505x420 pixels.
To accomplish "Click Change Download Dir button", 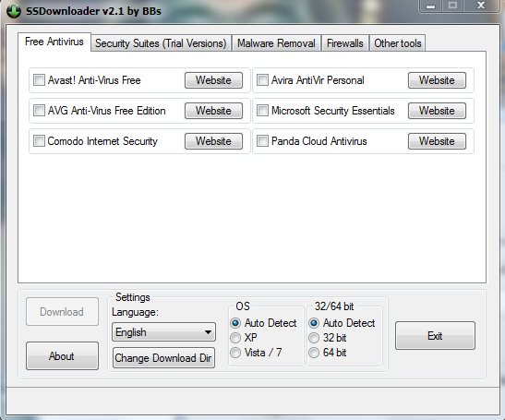I will (x=163, y=357).
